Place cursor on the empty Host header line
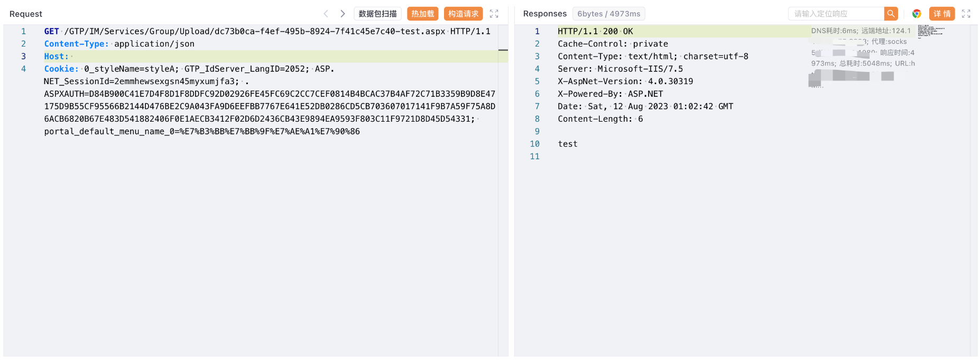Screen dimensions: 980x364 coord(159,57)
